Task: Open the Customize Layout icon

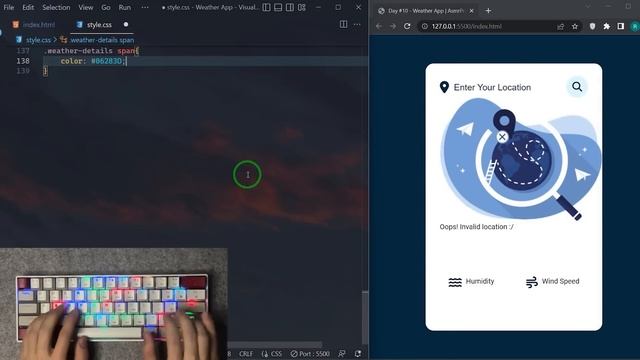Action: click(x=302, y=7)
